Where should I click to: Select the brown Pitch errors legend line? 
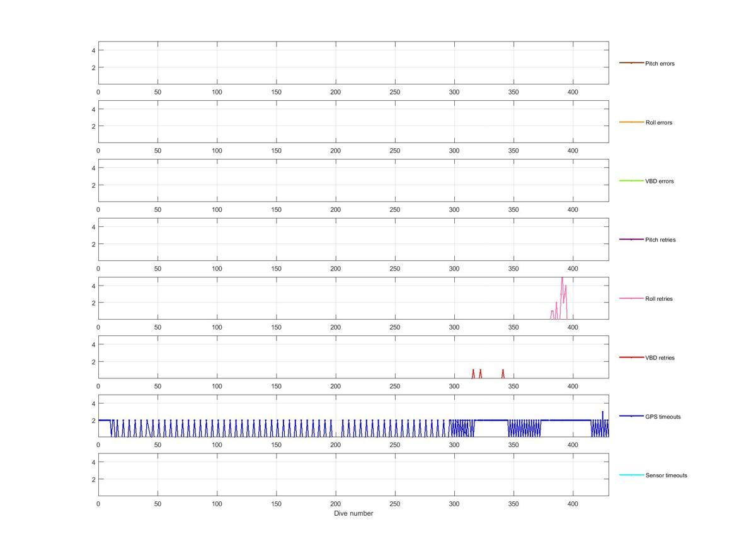(631, 63)
